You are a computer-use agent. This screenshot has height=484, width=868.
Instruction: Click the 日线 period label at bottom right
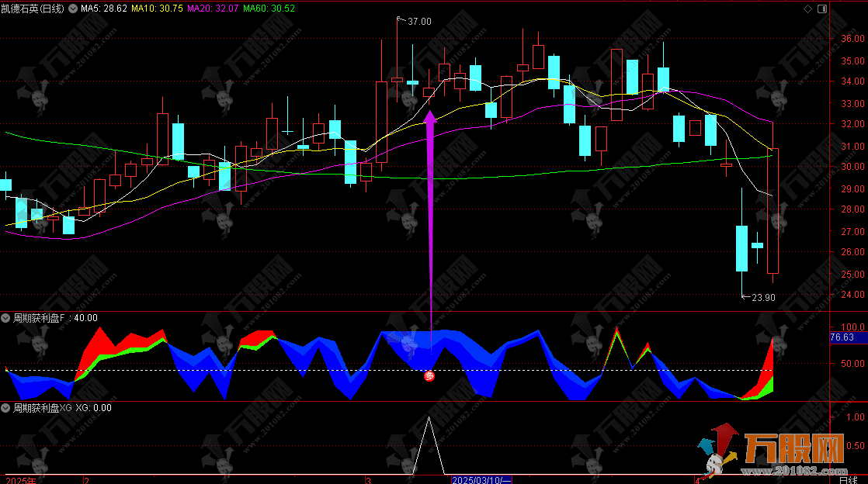coord(848,479)
